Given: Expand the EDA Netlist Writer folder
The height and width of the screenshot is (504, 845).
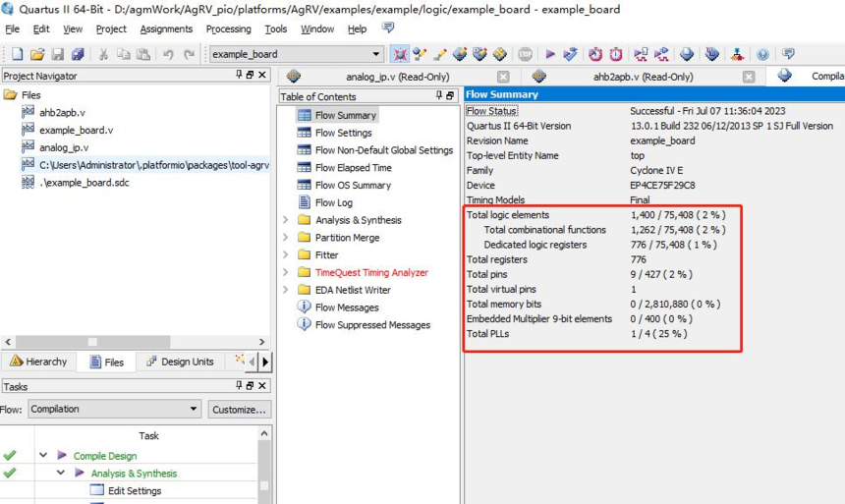Looking at the screenshot, I should tap(286, 290).
